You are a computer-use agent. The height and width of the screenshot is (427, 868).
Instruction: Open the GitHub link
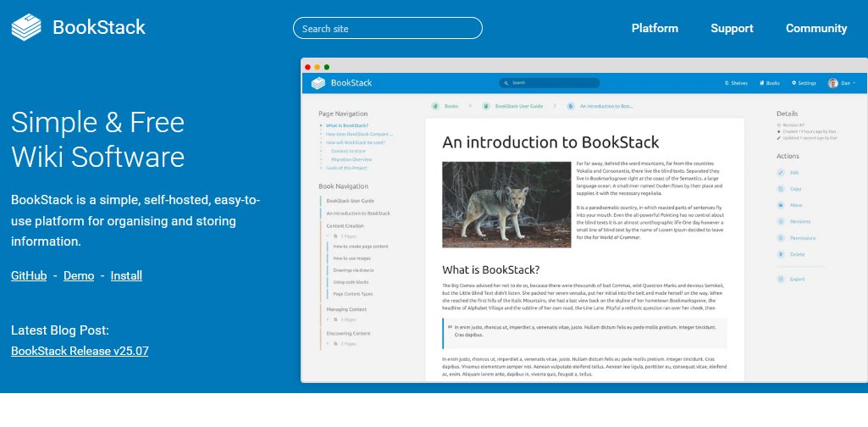click(x=29, y=275)
